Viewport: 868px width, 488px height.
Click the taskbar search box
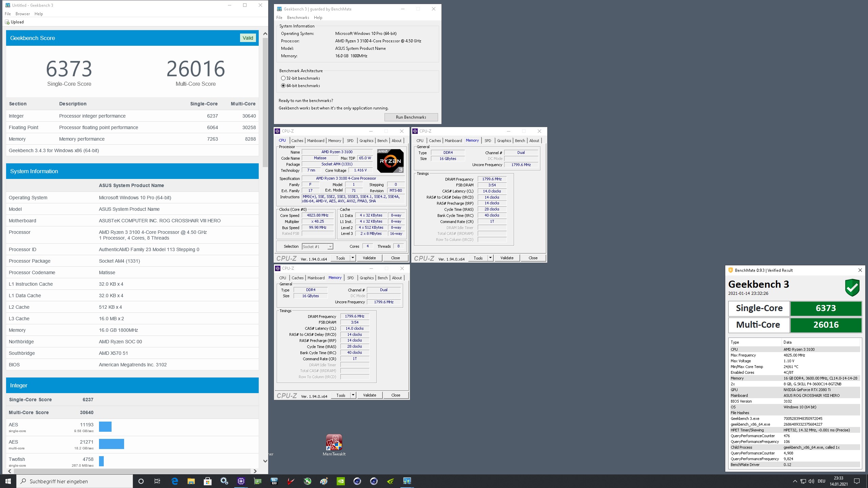(x=75, y=481)
